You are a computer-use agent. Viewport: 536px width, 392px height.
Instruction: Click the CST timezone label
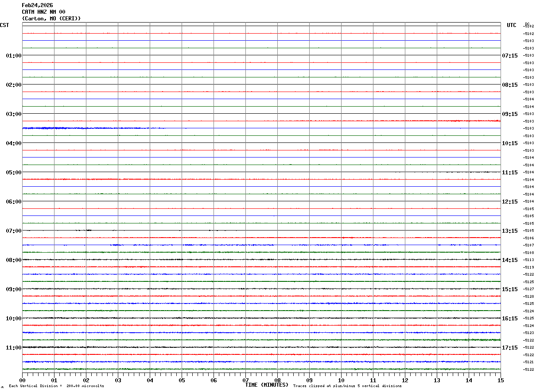click(x=4, y=25)
